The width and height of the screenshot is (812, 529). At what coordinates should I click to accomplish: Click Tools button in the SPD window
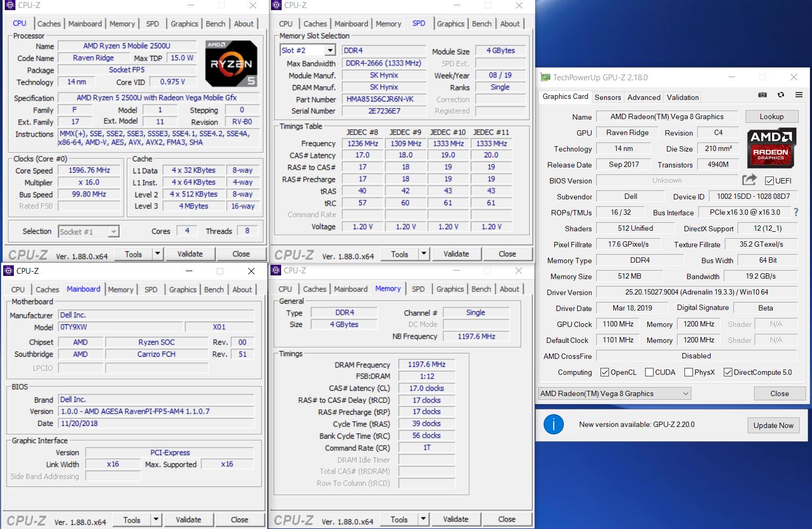pos(400,254)
